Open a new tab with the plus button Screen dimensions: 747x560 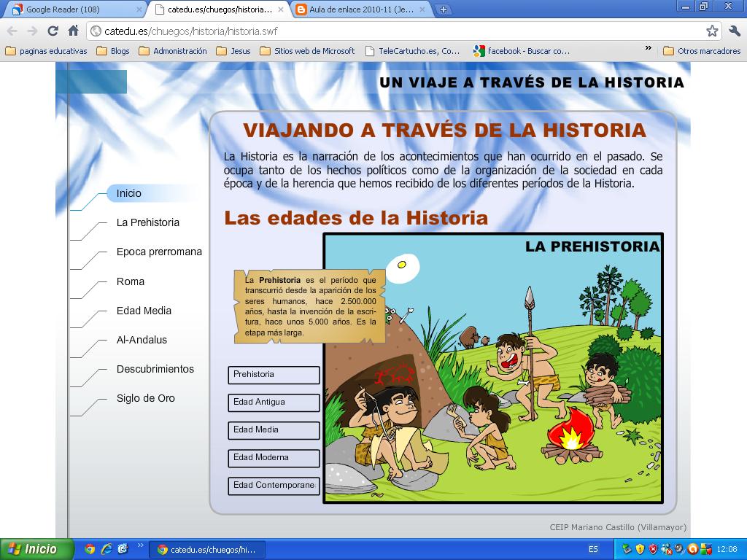443,9
